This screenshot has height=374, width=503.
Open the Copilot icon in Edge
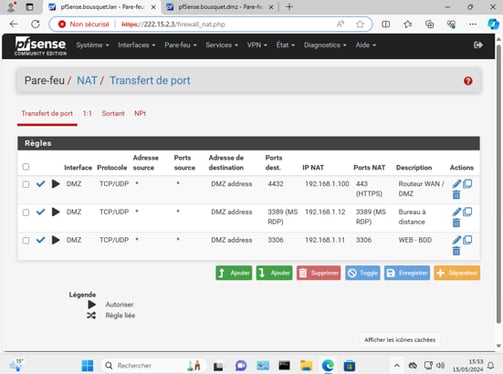click(x=493, y=24)
